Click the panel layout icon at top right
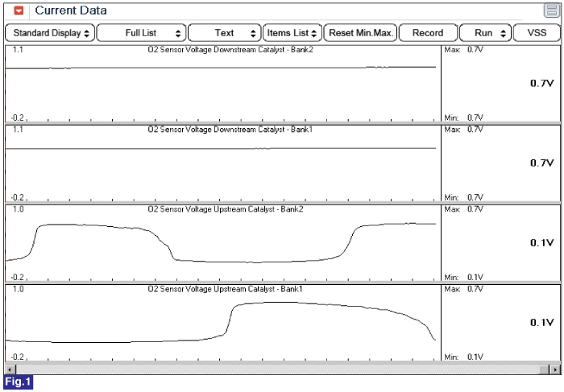Viewport: 564px width, 392px height. coord(551,10)
